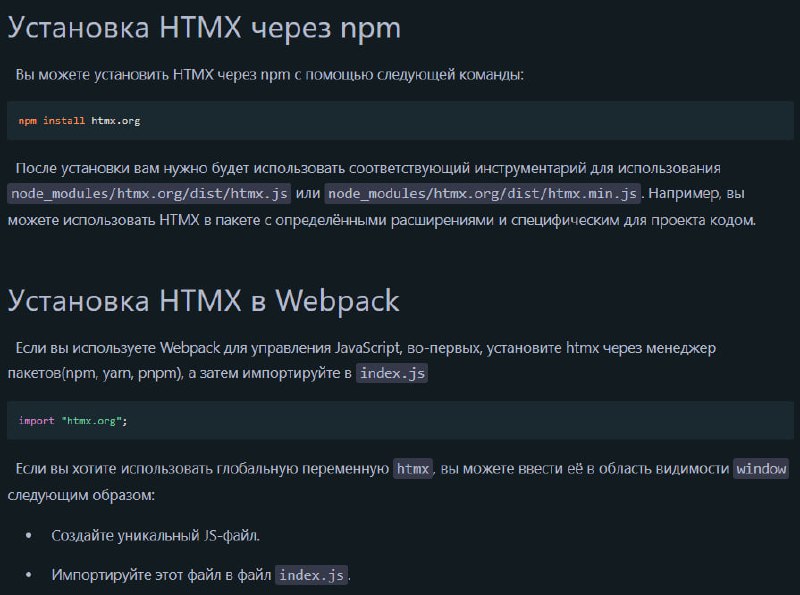
Task: Click the inline htmx variable code
Action: (x=413, y=468)
